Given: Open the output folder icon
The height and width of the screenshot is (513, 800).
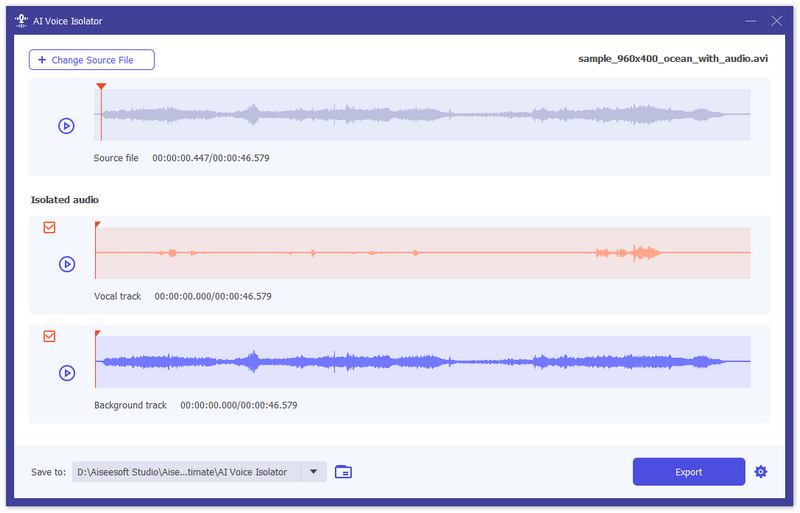Looking at the screenshot, I should 343,472.
